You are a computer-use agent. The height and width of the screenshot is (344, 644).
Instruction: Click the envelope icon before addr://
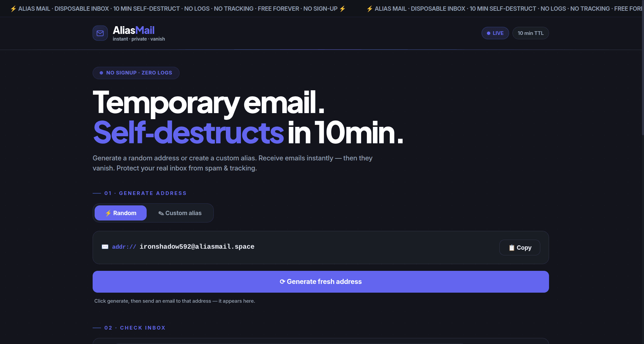(105, 247)
